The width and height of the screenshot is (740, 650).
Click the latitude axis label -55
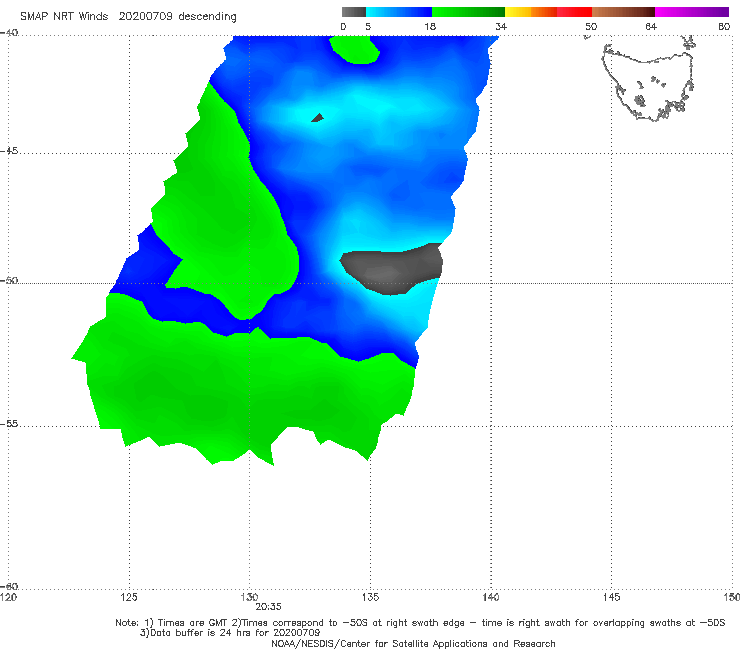[x=9, y=424]
